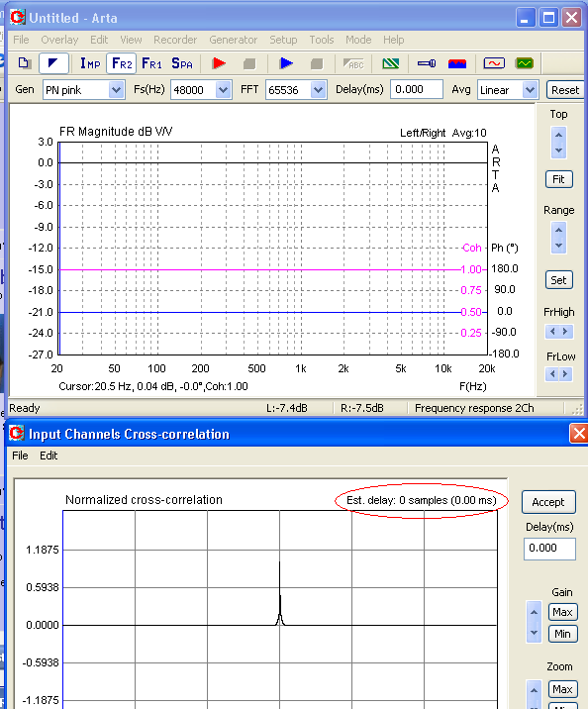Viewport: 588px width, 709px height.
Task: Click the R:-7.5dB status bar entry
Action: 362,408
